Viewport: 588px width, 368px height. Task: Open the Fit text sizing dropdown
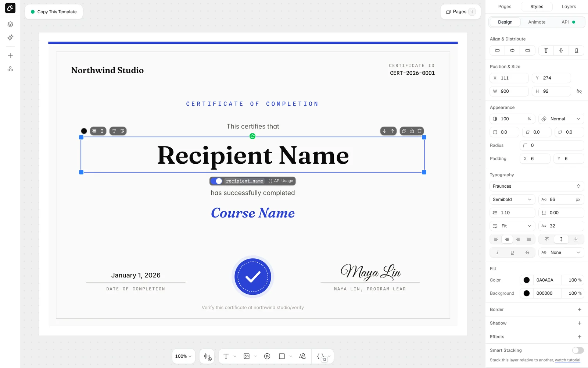[512, 226]
